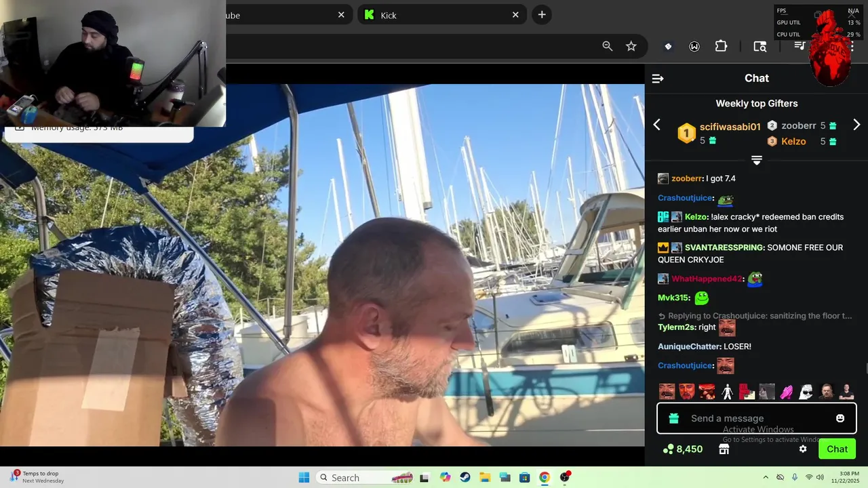Screen dimensions: 868x488
Task: Open the clock showing 3:08 PM
Action: [x=844, y=477]
